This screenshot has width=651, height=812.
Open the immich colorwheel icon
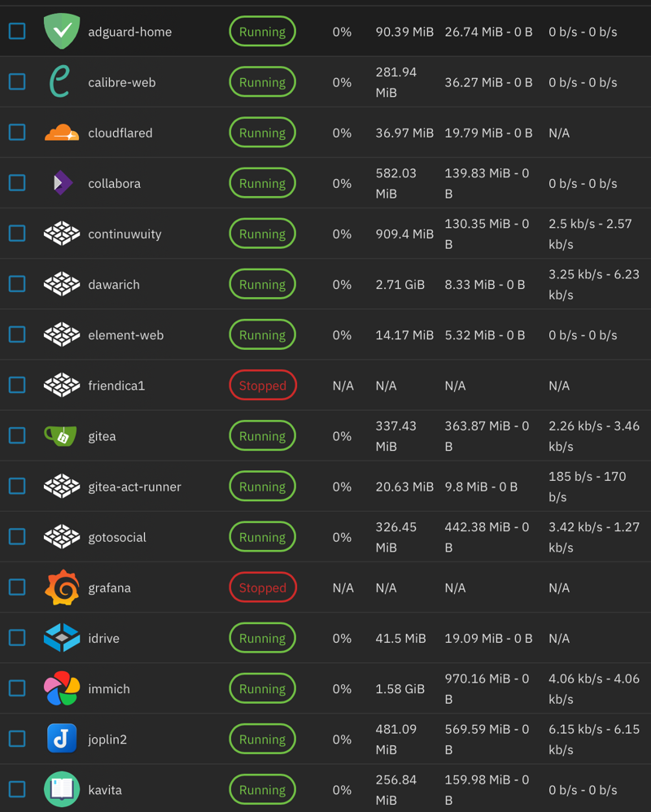(x=61, y=688)
